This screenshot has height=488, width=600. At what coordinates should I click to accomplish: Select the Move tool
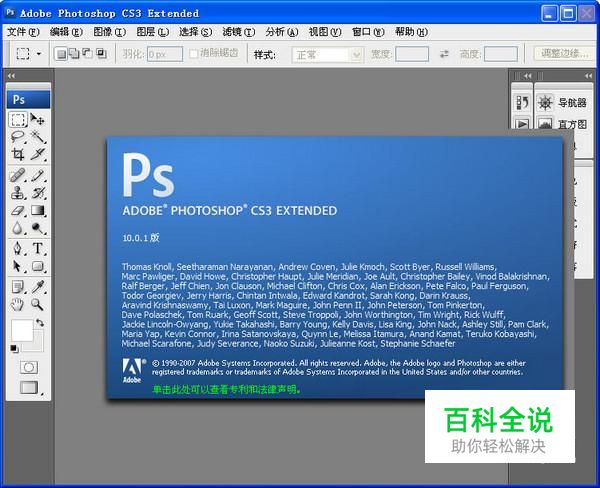38,119
